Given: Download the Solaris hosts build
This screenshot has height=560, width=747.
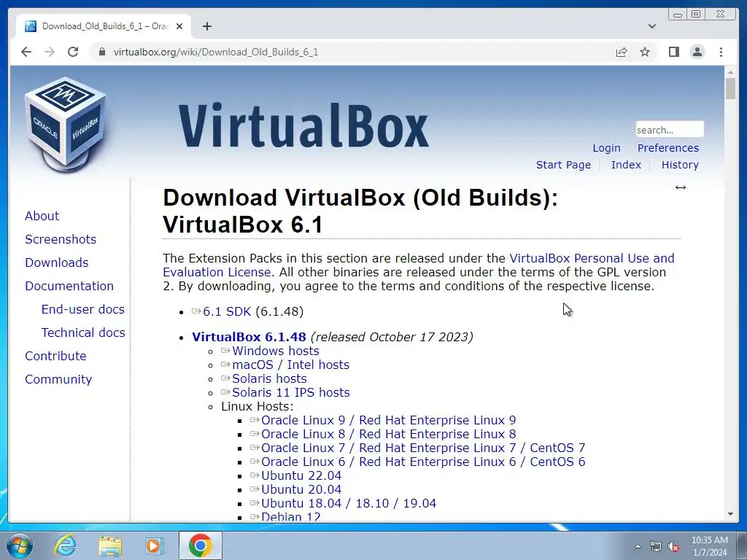Looking at the screenshot, I should pyautogui.click(x=269, y=378).
